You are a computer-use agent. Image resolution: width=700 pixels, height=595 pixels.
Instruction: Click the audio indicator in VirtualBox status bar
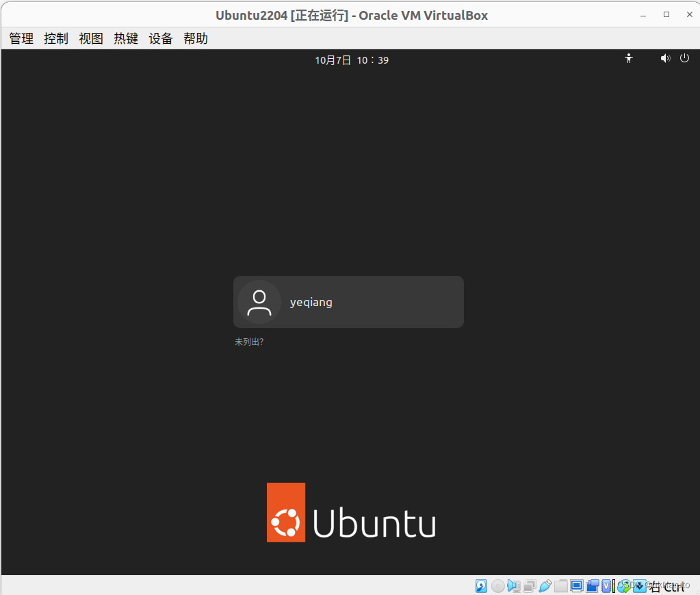coord(514,585)
